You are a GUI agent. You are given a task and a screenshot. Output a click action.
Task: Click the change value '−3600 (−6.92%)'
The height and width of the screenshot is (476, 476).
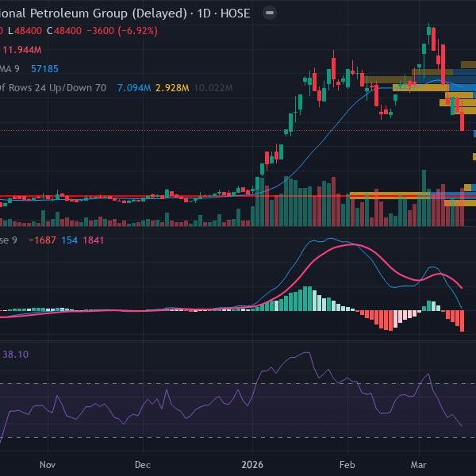pyautogui.click(x=122, y=31)
